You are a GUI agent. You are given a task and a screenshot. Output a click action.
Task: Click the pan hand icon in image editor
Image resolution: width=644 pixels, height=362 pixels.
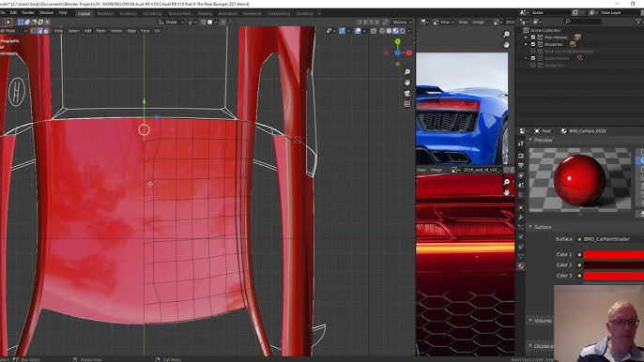click(506, 45)
